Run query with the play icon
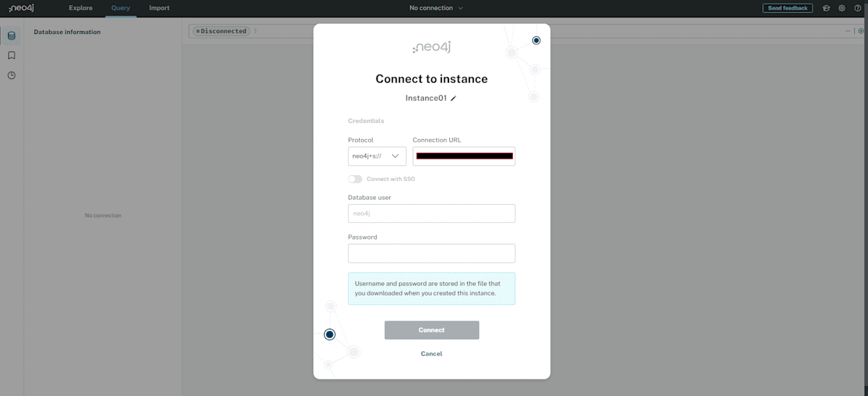This screenshot has height=396, width=868. [861, 31]
